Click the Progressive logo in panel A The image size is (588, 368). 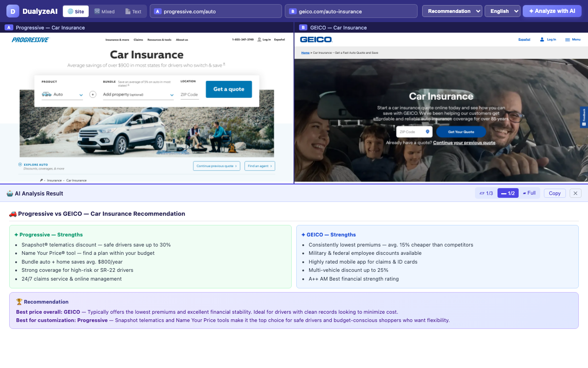click(x=31, y=40)
